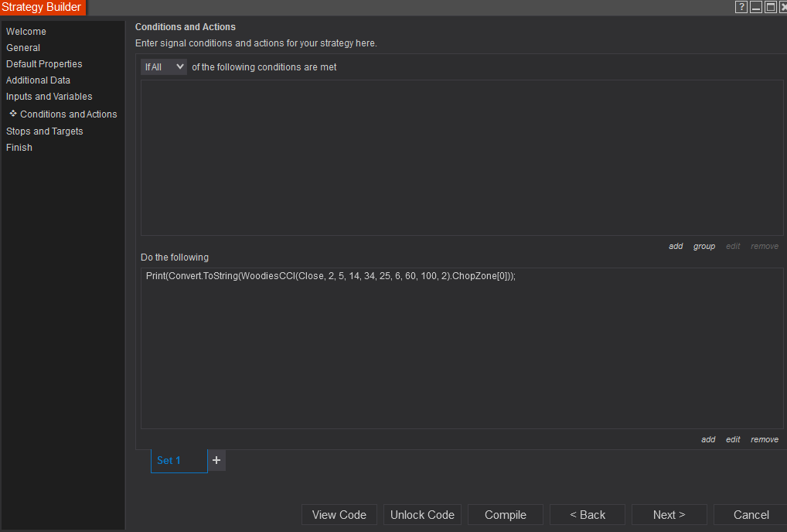The height and width of the screenshot is (532, 787).
Task: Open the General section
Action: pos(23,48)
